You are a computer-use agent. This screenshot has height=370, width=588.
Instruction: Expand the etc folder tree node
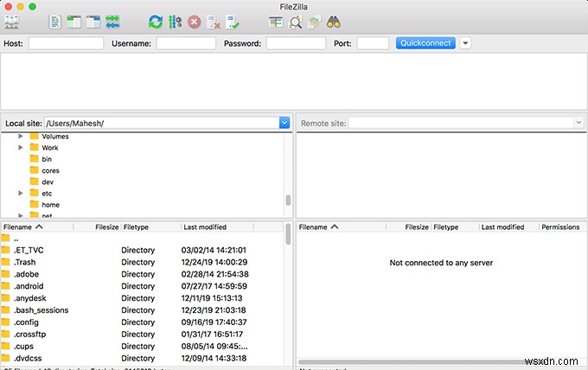[21, 193]
